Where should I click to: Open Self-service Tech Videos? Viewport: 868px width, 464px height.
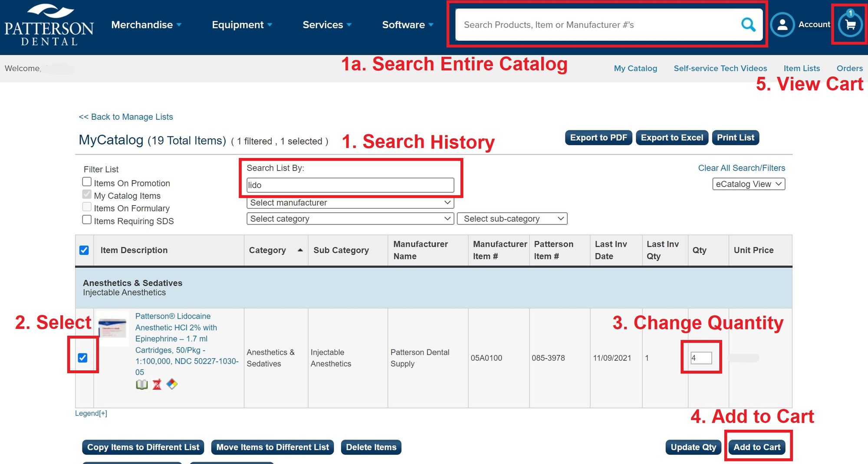coord(720,68)
